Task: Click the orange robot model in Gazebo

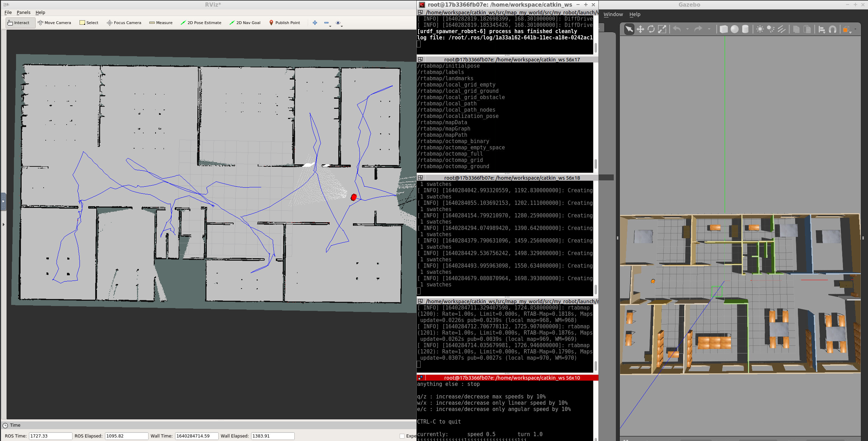Action: click(653, 281)
